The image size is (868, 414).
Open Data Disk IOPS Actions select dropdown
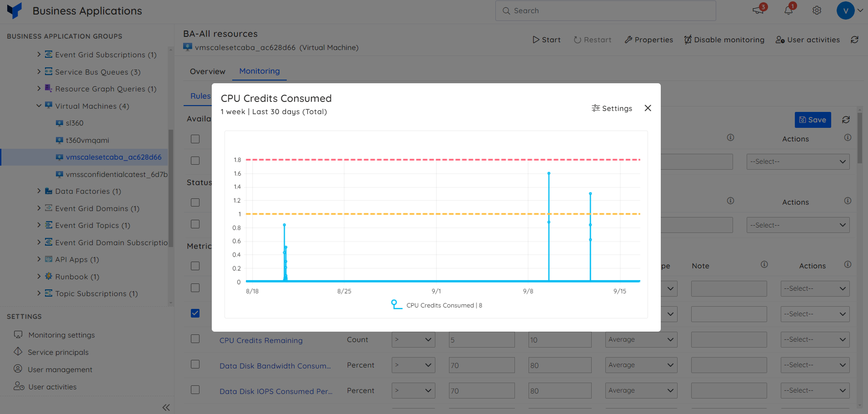pos(815,390)
